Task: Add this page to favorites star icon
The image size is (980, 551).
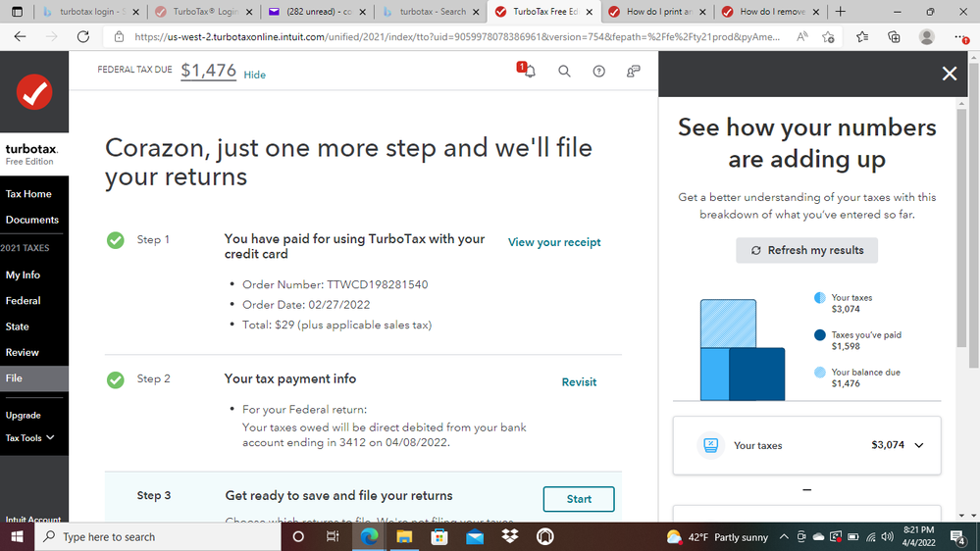Action: [829, 37]
